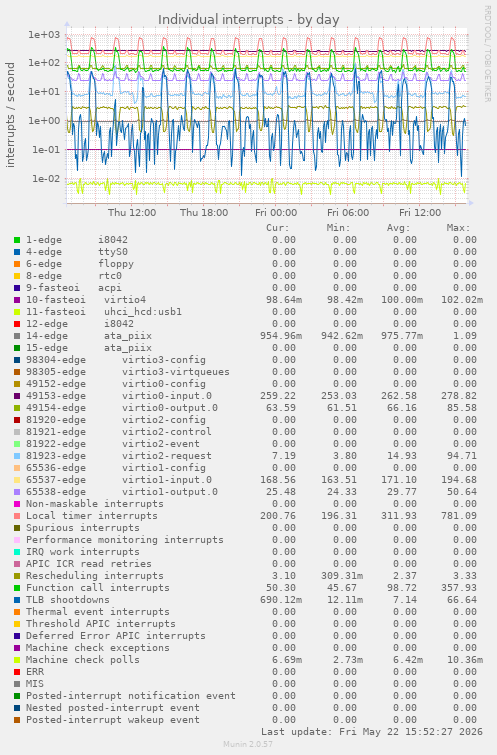Image resolution: width=497 pixels, height=755 pixels.
Task: Select the green swatch for Function call interrupts
Action: pos(17,588)
